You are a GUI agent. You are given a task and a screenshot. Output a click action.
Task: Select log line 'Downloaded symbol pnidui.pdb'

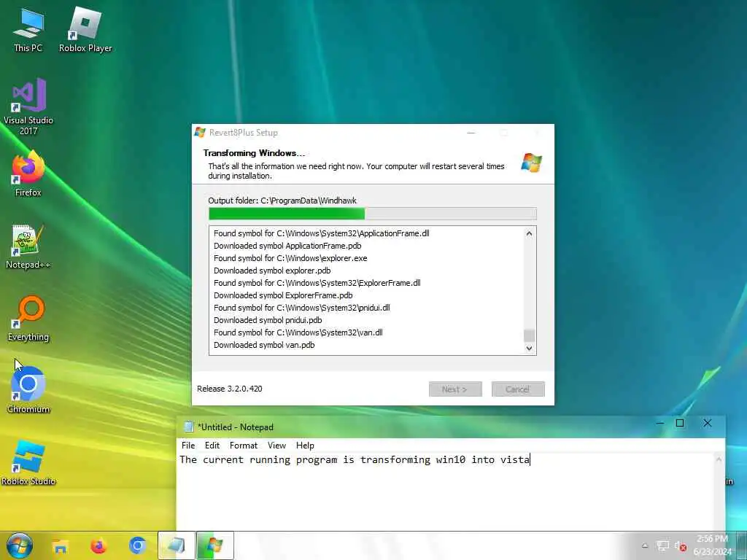[x=268, y=320]
